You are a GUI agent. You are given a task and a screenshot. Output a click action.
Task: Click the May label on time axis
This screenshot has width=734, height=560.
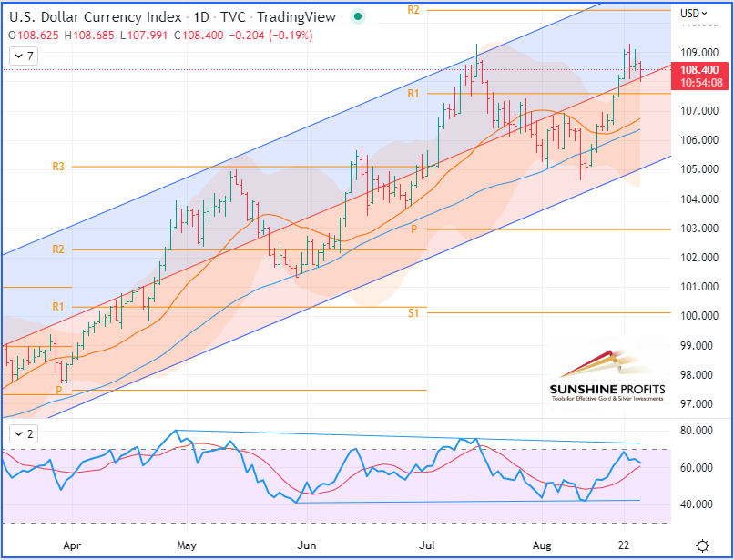pyautogui.click(x=187, y=545)
